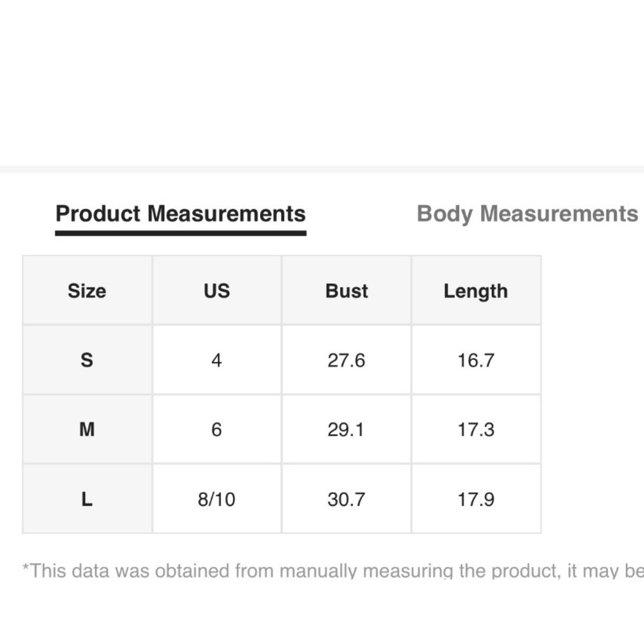
Task: Click the Size column header
Action: pos(87,290)
